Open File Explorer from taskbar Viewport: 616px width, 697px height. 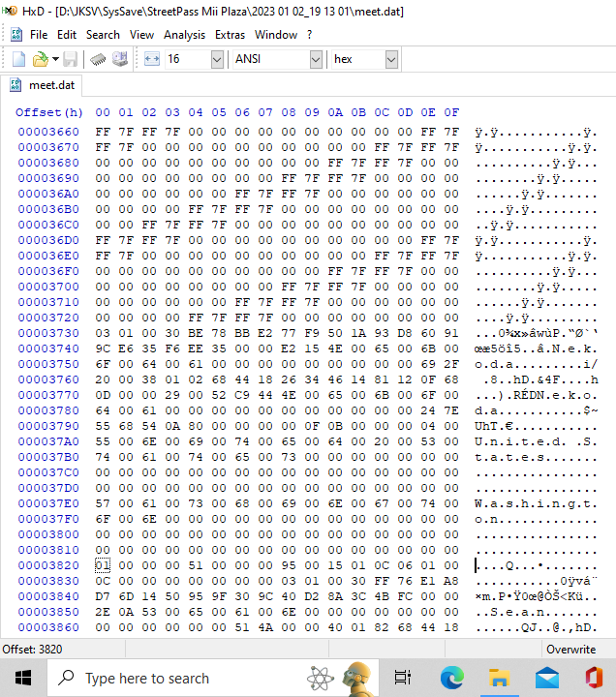click(x=499, y=678)
